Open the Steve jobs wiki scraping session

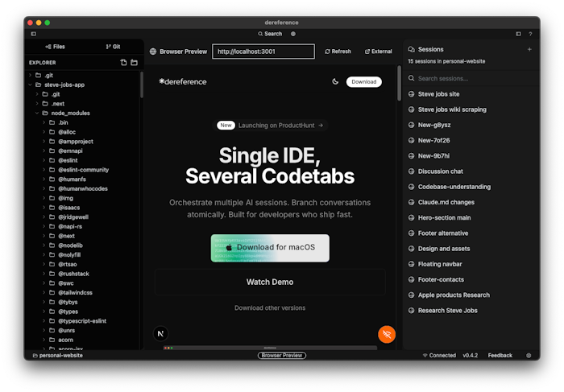(452, 109)
